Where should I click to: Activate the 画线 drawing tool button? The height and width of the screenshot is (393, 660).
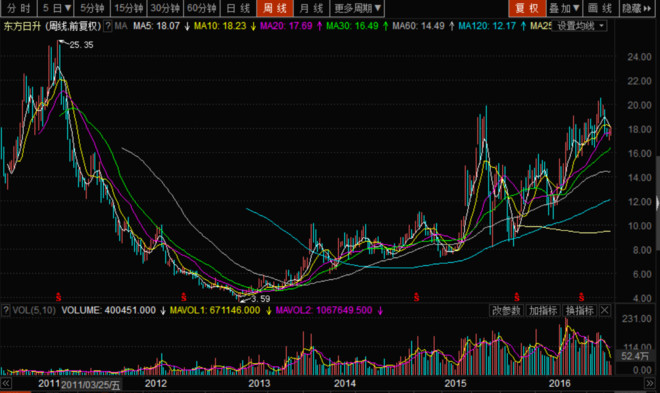click(x=600, y=8)
